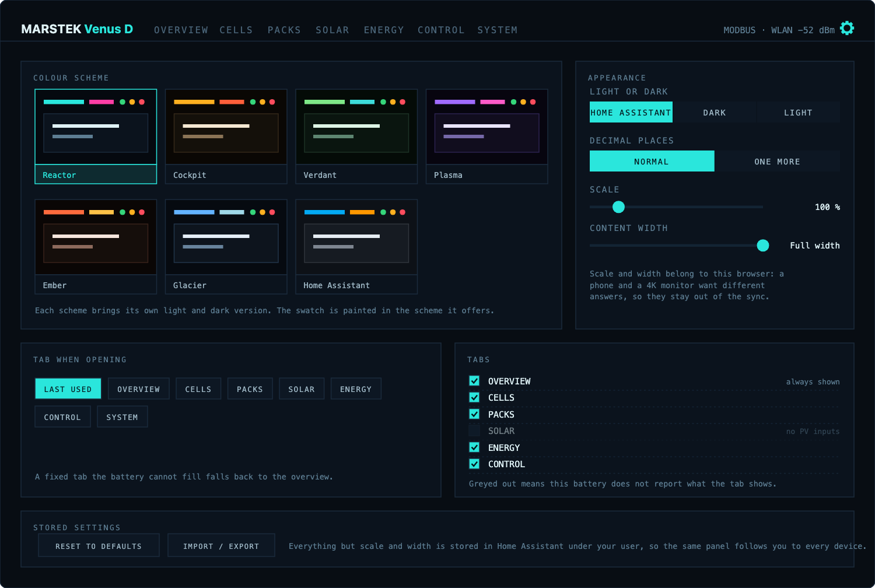Image resolution: width=875 pixels, height=588 pixels.
Task: Pick the Plasma colour scheme thumbnail
Action: click(x=487, y=136)
